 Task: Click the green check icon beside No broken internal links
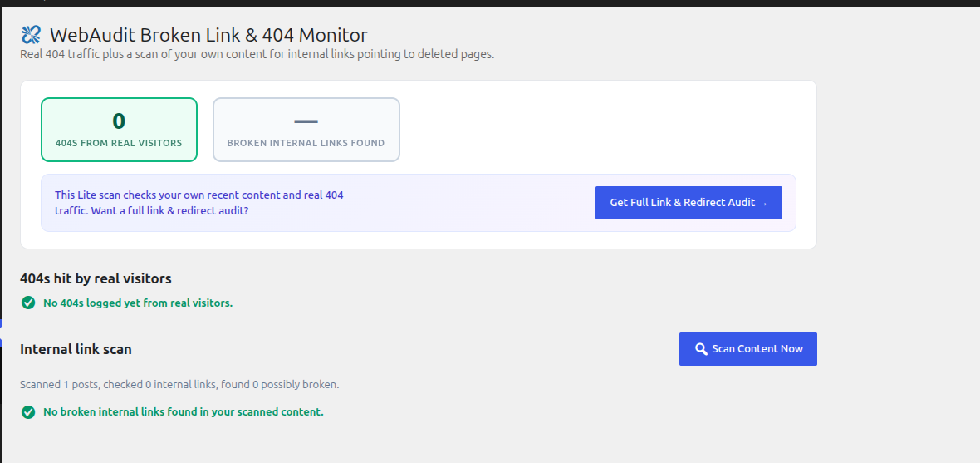tap(28, 412)
